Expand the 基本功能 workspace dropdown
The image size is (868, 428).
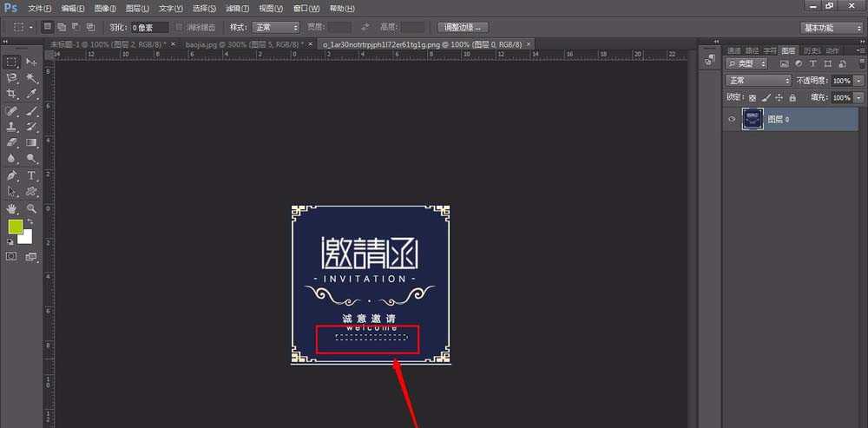[831, 28]
